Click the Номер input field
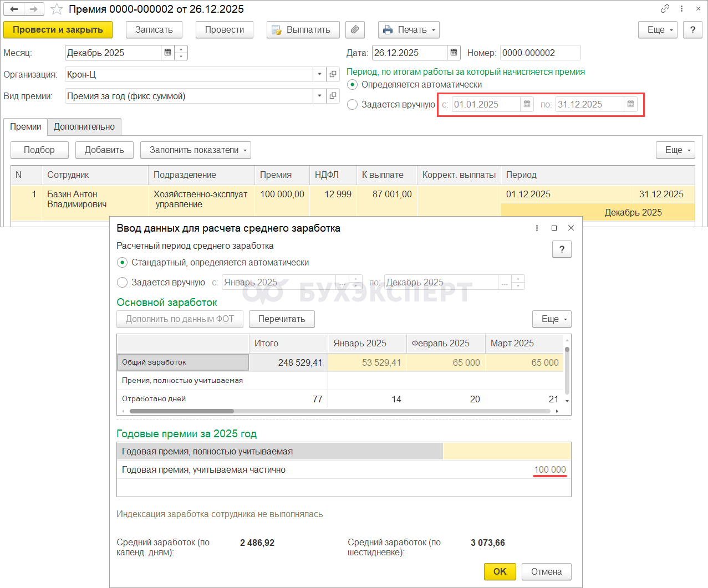Screen dimensions: 708x588 coord(539,53)
